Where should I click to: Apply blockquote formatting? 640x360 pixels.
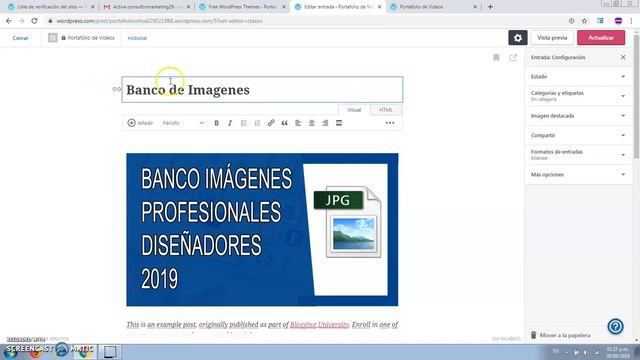click(284, 123)
